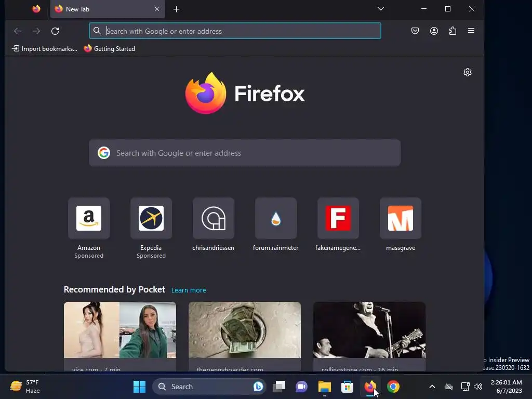Click the Firefox taskbar icon
Viewport: 532px width, 399px height.
pos(370,387)
